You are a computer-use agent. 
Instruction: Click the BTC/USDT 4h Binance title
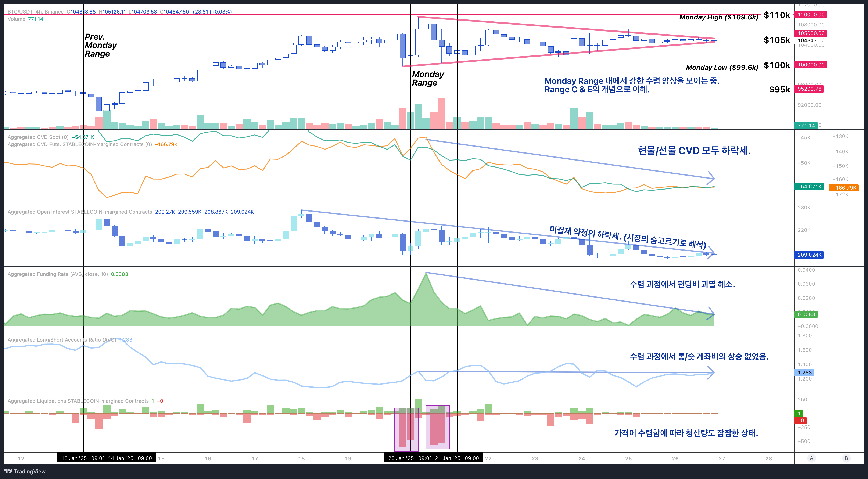coord(35,12)
